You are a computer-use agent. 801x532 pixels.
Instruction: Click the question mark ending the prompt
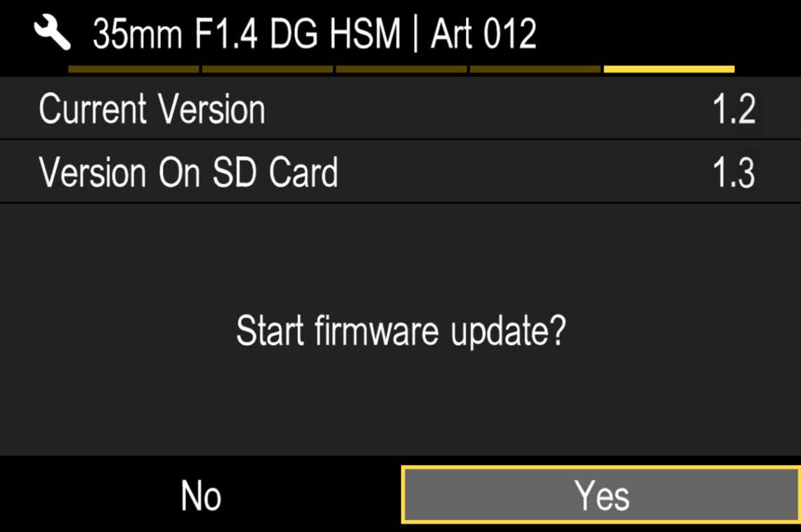pos(557,330)
